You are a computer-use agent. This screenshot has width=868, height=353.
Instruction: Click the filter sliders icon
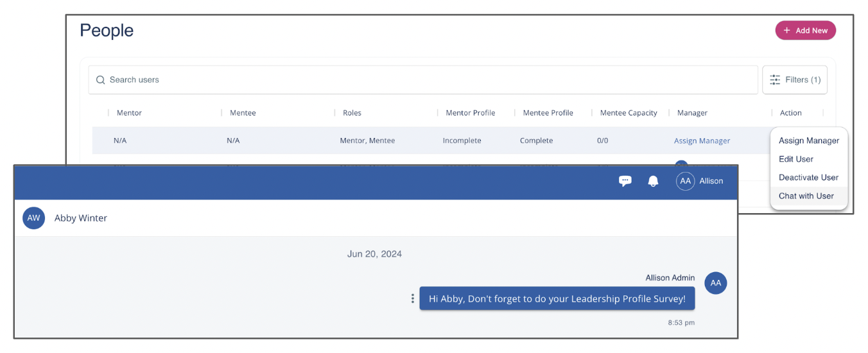(x=775, y=80)
